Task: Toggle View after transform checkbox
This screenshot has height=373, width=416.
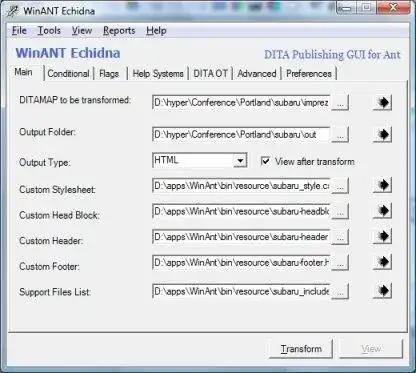Action: [265, 161]
